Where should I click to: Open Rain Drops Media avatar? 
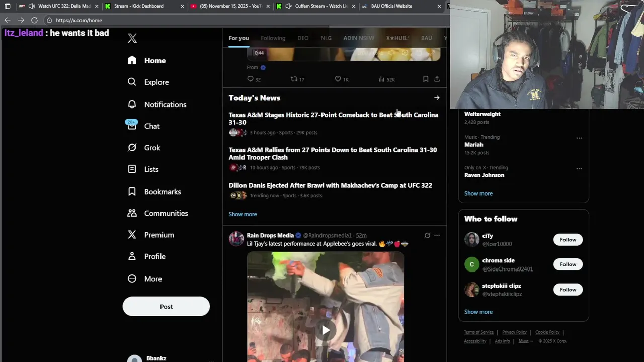pyautogui.click(x=236, y=239)
